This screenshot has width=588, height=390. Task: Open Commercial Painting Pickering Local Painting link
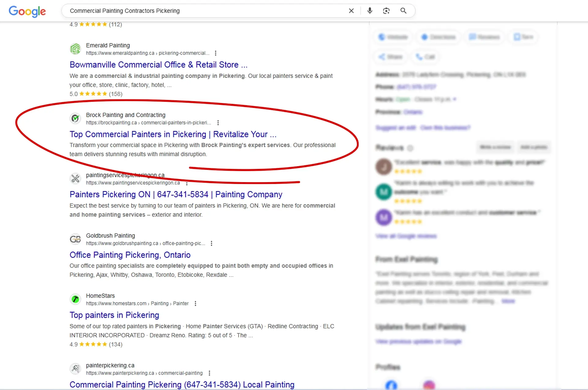tap(182, 384)
